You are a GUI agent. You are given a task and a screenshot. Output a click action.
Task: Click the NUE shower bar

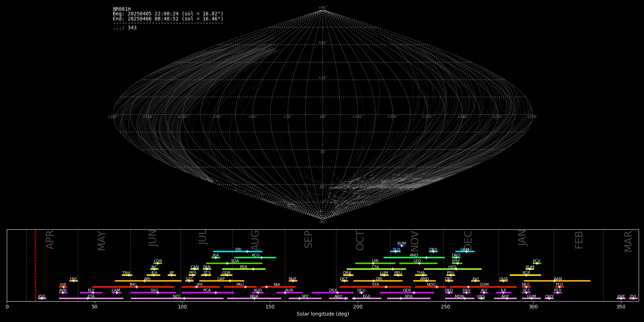point(293,281)
